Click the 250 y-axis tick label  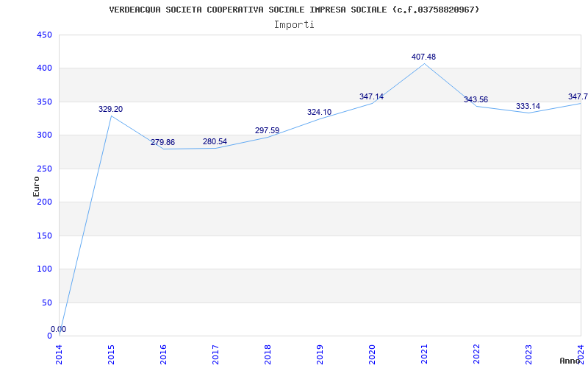[x=44, y=169]
